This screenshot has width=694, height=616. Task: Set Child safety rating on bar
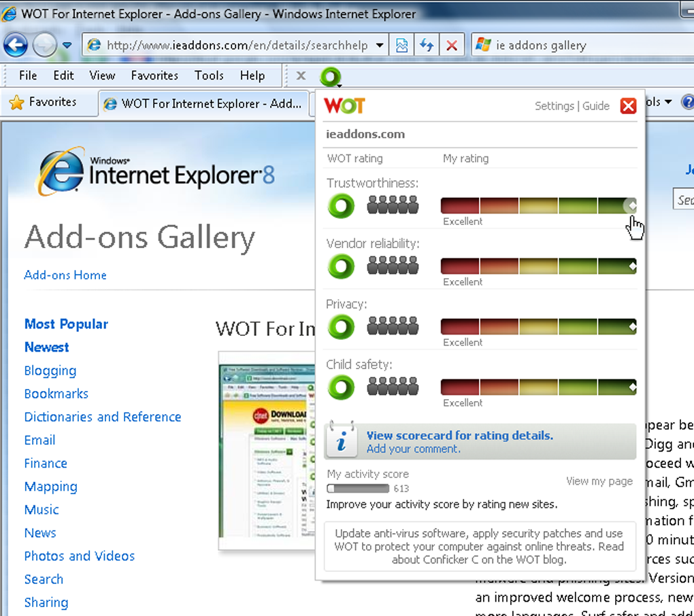tap(539, 388)
